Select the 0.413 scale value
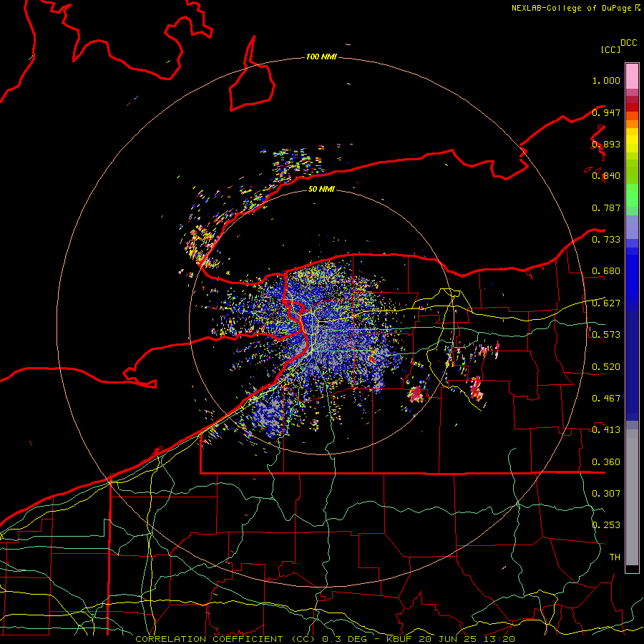Image resolution: width=644 pixels, height=644 pixels. pos(606,430)
